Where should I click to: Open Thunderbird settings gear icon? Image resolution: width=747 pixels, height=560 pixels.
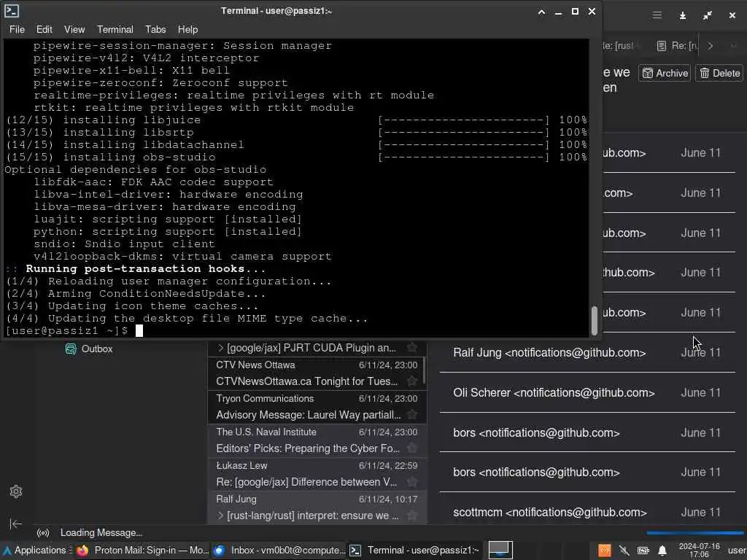16,491
